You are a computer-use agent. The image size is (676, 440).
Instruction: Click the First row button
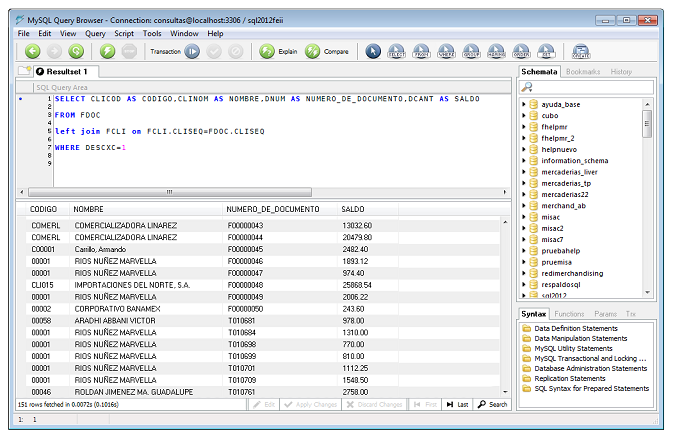(x=425, y=404)
